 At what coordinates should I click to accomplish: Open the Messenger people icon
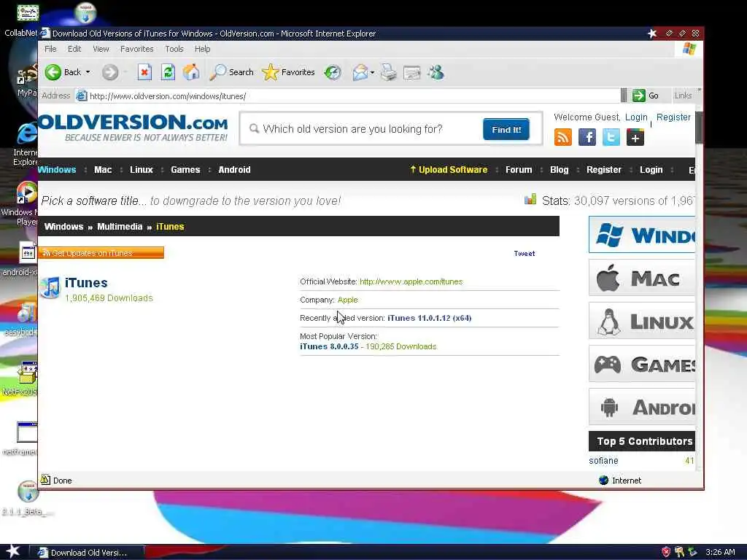(x=436, y=72)
